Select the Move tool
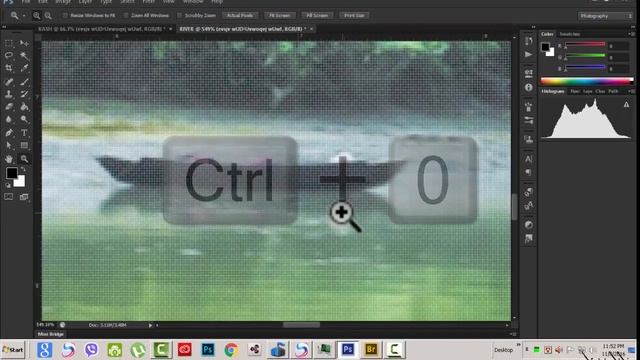 [x=24, y=43]
